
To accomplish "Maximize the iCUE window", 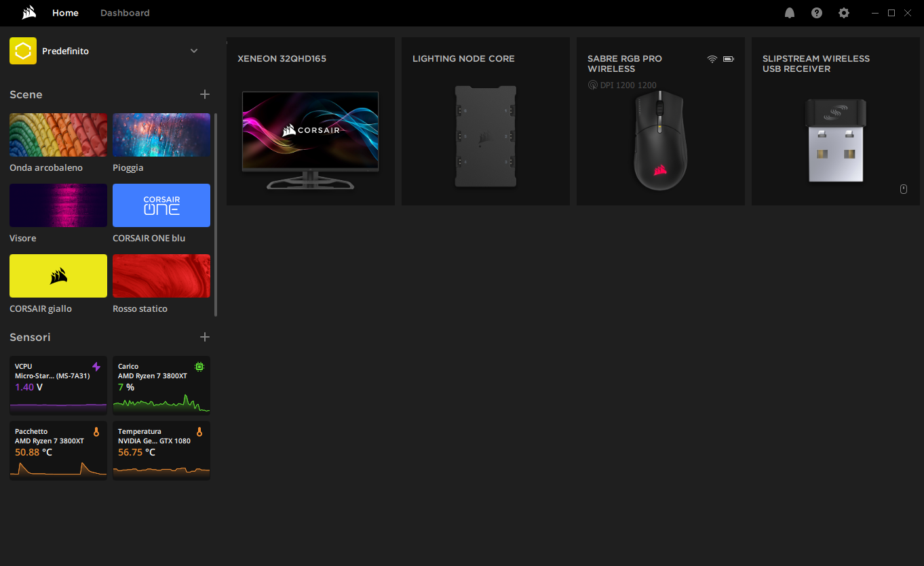I will [891, 13].
